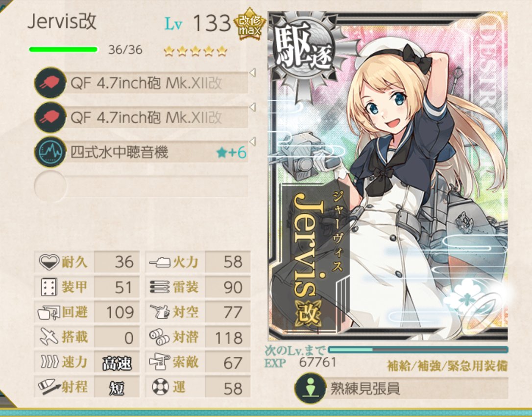Click the 対潜 depth charge icon

[159, 337]
